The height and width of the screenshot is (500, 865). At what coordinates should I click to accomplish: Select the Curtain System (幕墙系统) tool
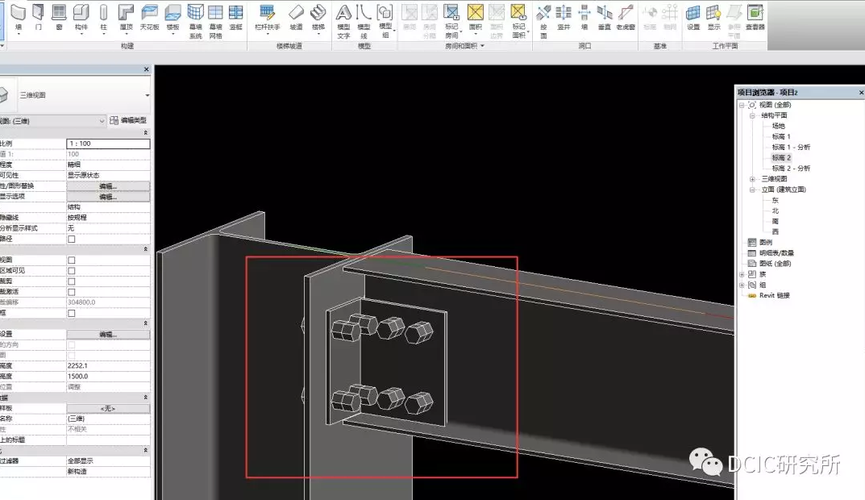(195, 21)
